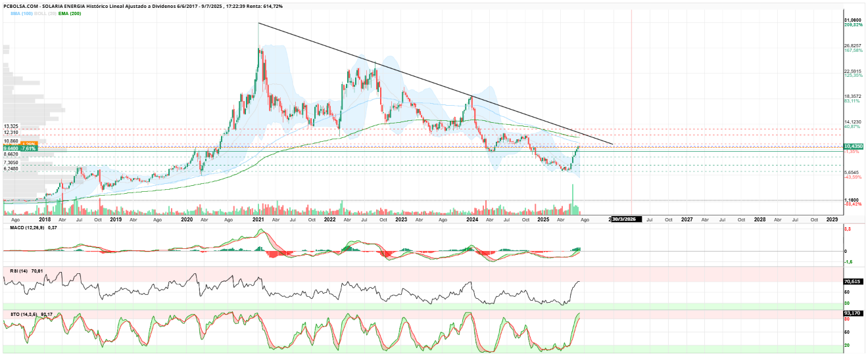Click the EMA (200) indicator label
Viewport: 868px width, 356px height.
70,13
